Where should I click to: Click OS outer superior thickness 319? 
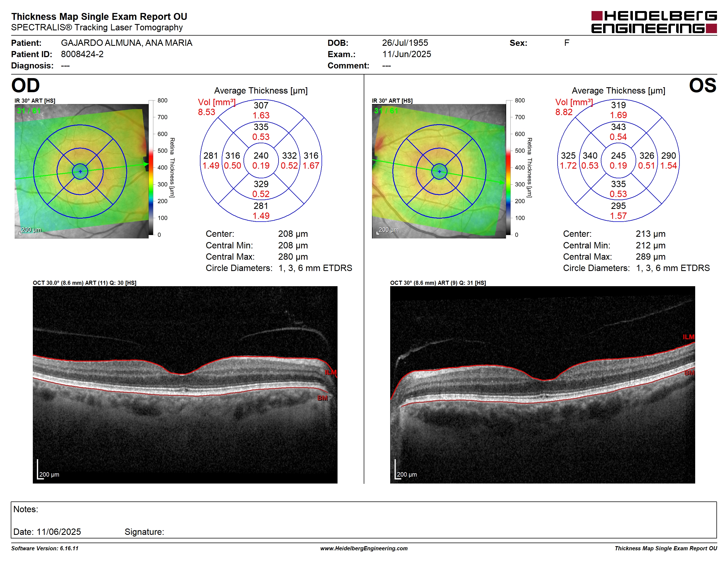618,105
